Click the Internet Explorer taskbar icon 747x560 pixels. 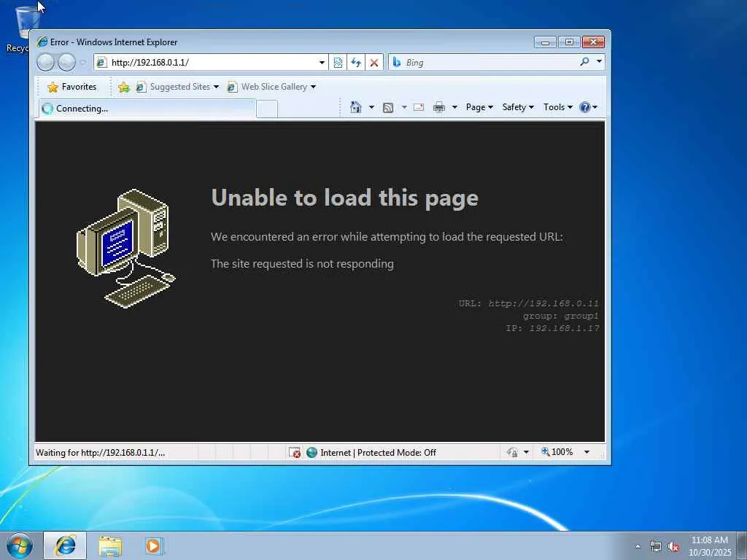(x=65, y=545)
